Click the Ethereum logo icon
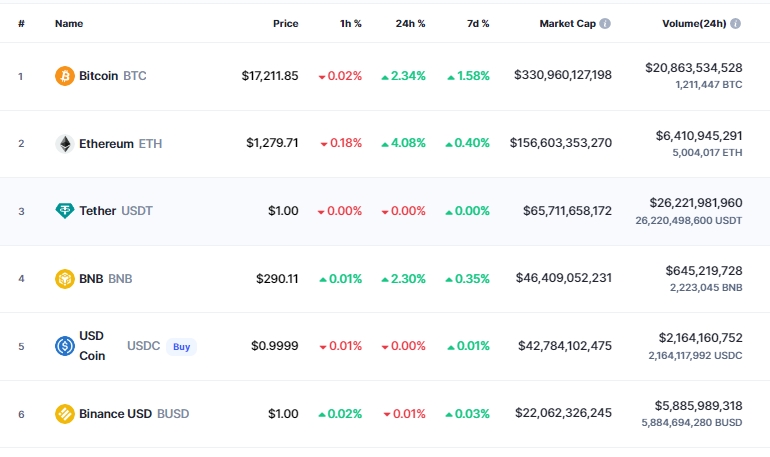 (x=64, y=144)
